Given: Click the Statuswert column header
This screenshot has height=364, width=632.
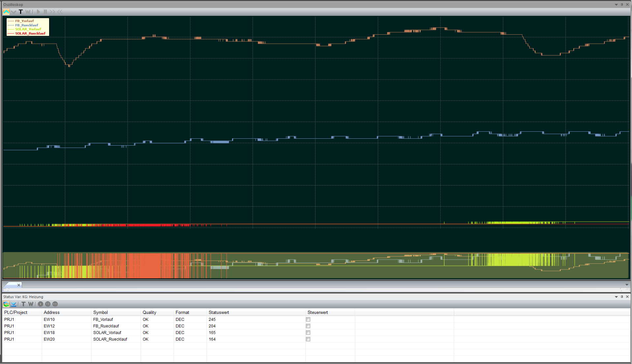Looking at the screenshot, I should [219, 313].
